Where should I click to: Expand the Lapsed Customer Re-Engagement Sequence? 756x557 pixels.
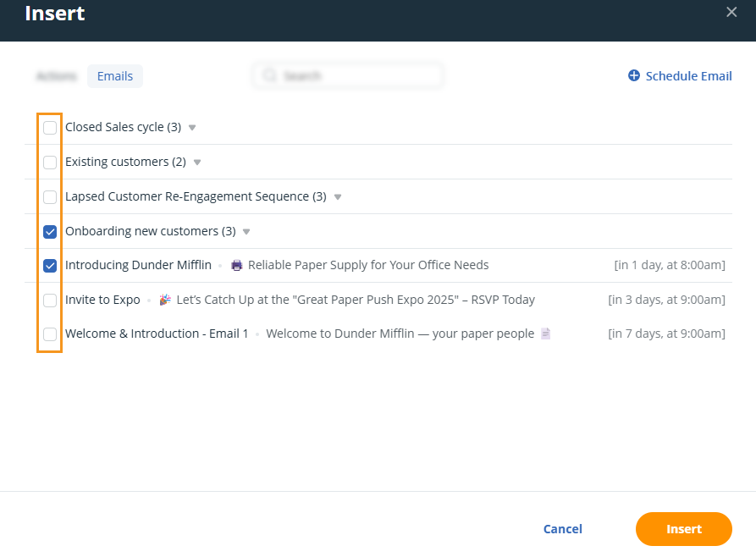tap(337, 196)
